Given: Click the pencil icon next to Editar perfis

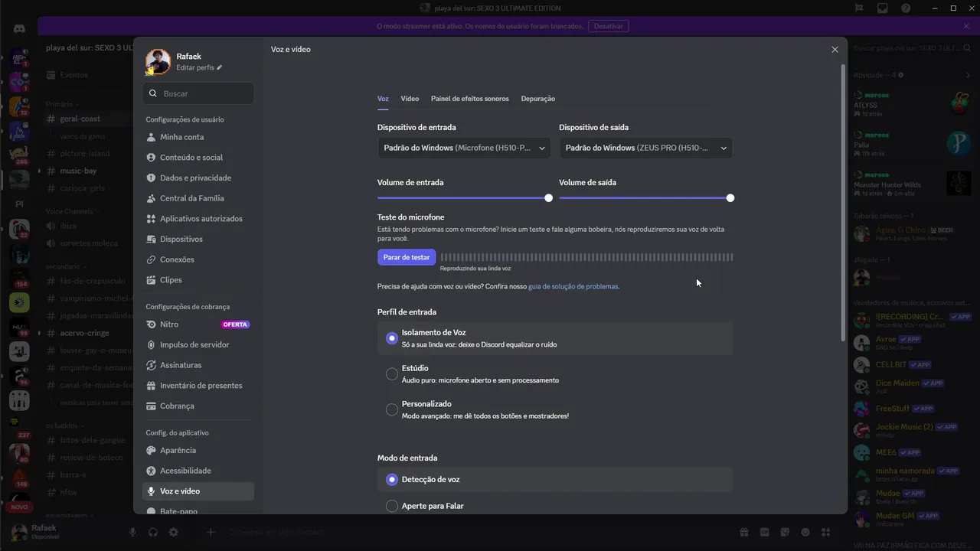Looking at the screenshot, I should [x=220, y=67].
